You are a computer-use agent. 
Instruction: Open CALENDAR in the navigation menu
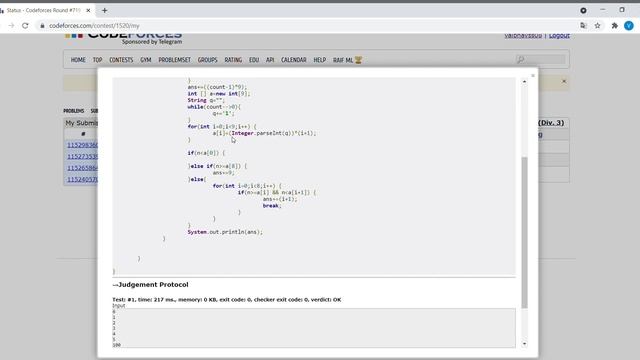point(293,60)
